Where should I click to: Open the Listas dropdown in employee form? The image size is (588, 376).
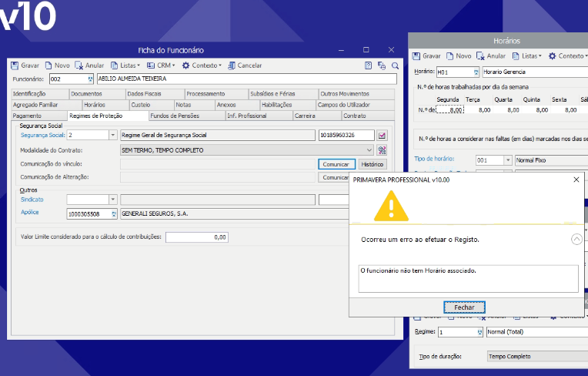(125, 65)
